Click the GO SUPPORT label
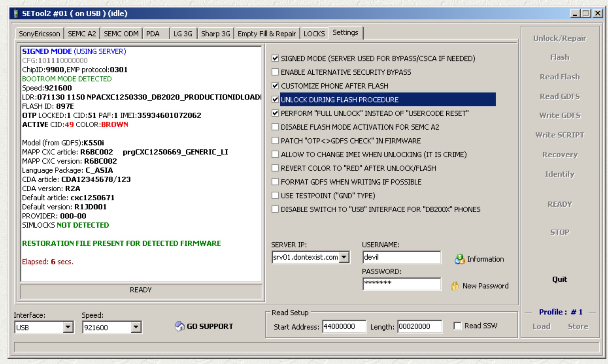608x364 pixels. point(210,326)
